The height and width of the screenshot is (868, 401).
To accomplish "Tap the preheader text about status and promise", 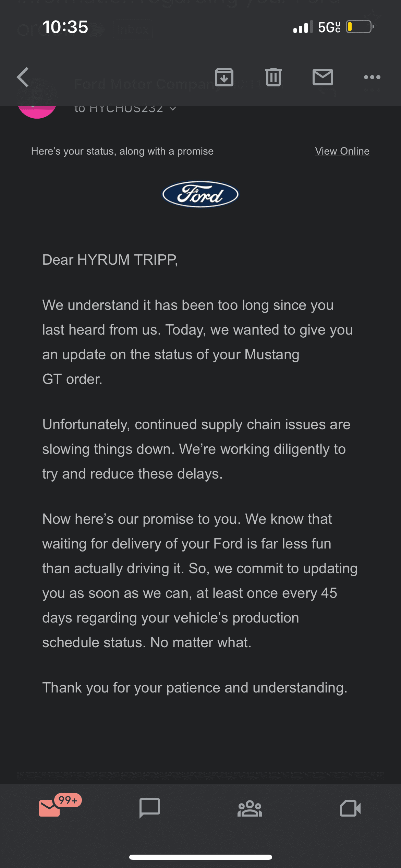I will [x=122, y=151].
